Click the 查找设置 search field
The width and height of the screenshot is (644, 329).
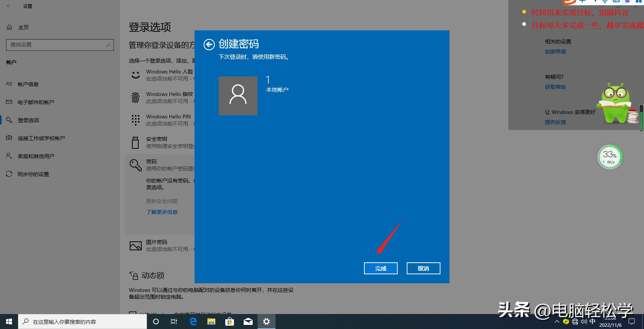click(60, 45)
